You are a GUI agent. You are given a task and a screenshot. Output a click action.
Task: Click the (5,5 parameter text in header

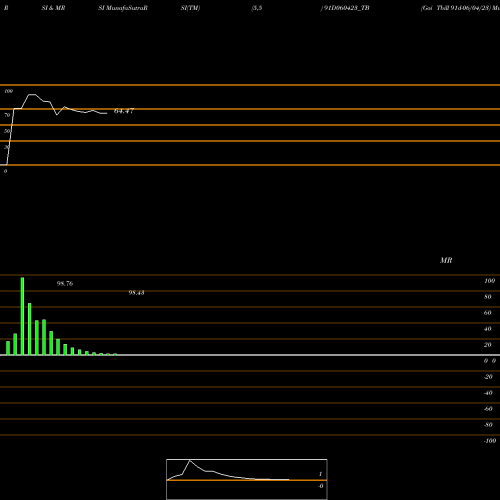coord(257,8)
